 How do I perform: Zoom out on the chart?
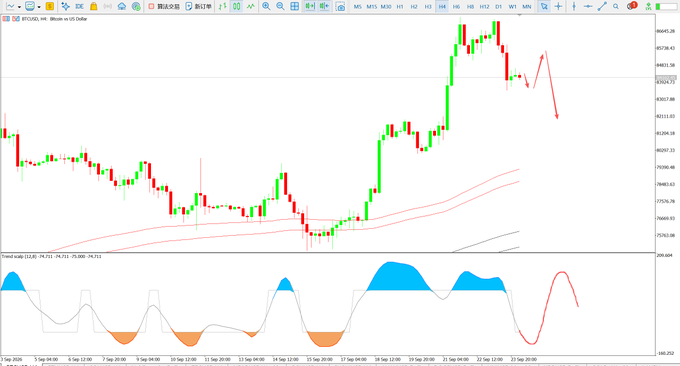pyautogui.click(x=281, y=7)
